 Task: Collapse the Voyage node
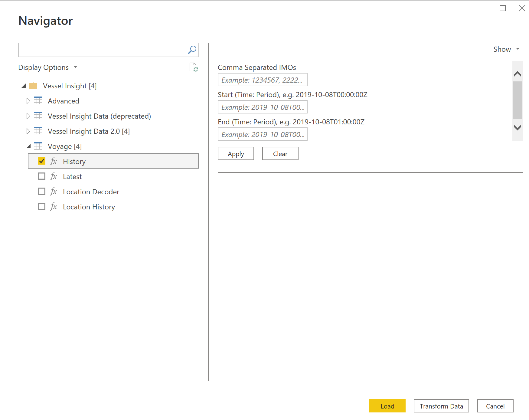[x=28, y=146]
